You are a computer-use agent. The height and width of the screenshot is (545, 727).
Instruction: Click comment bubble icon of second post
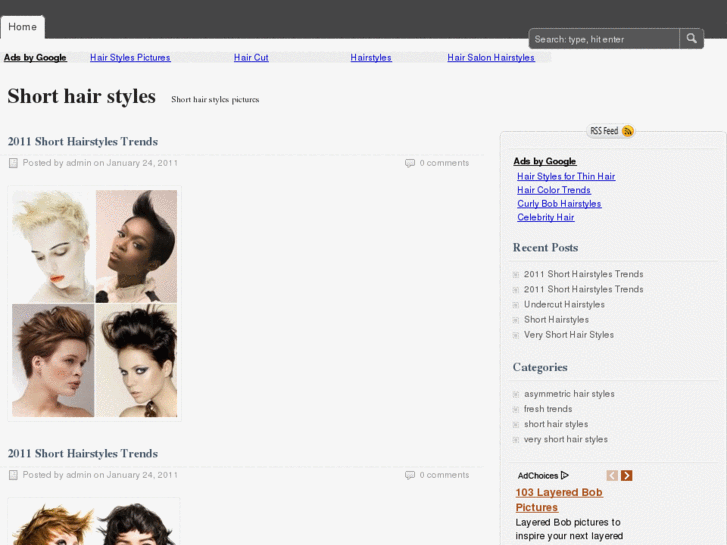click(x=409, y=475)
